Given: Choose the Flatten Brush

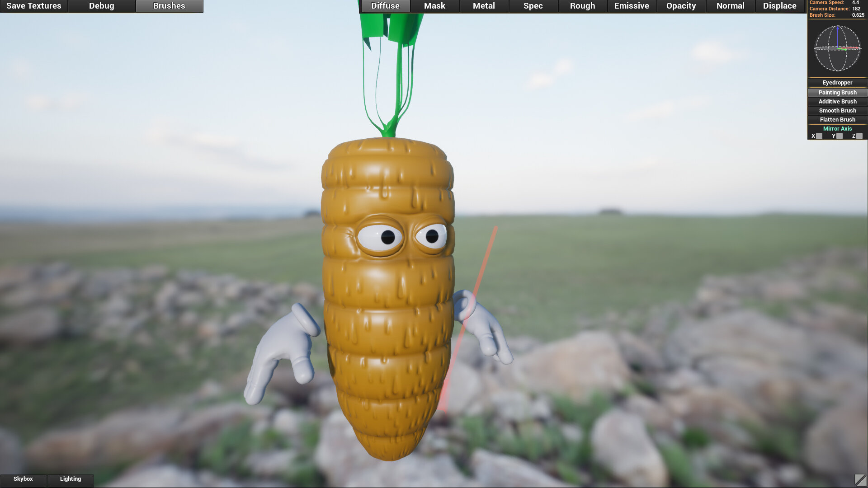Looking at the screenshot, I should pyautogui.click(x=837, y=120).
